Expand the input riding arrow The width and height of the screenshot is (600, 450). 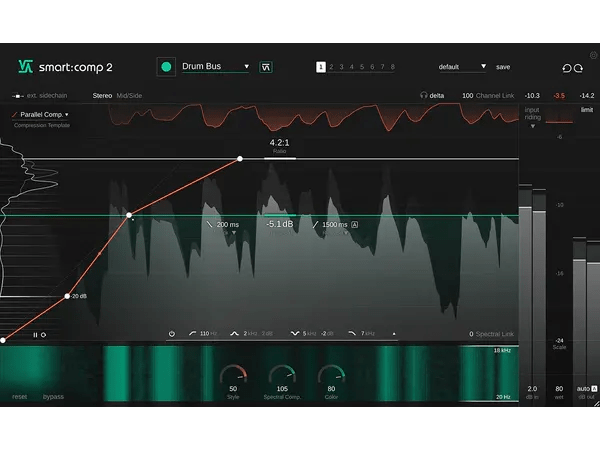click(533, 126)
